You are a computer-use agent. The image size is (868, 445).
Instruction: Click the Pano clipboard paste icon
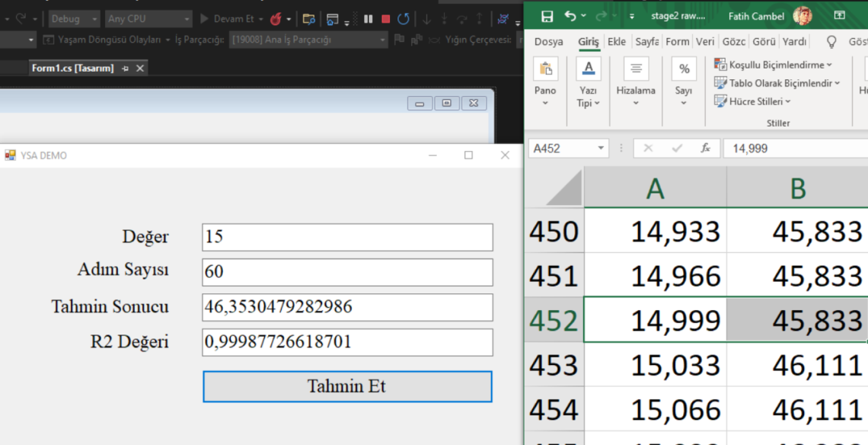pos(545,70)
